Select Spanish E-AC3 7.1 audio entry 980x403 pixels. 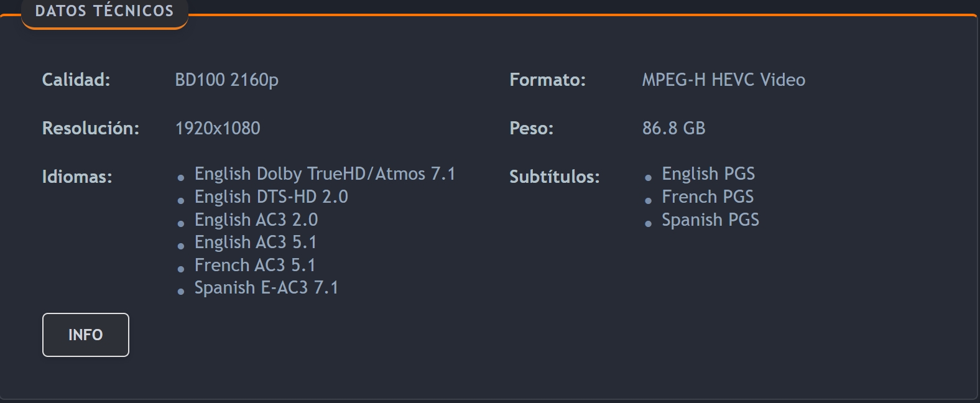266,287
